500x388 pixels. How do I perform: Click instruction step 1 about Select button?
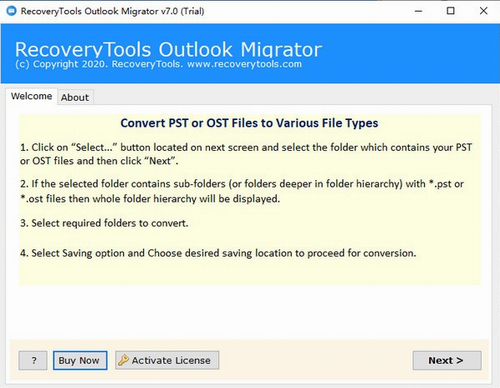[246, 154]
